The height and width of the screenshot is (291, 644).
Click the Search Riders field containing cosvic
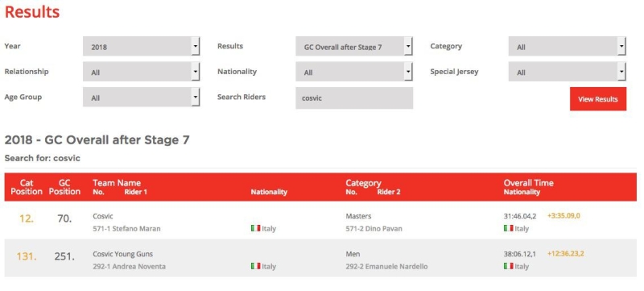[x=354, y=98]
